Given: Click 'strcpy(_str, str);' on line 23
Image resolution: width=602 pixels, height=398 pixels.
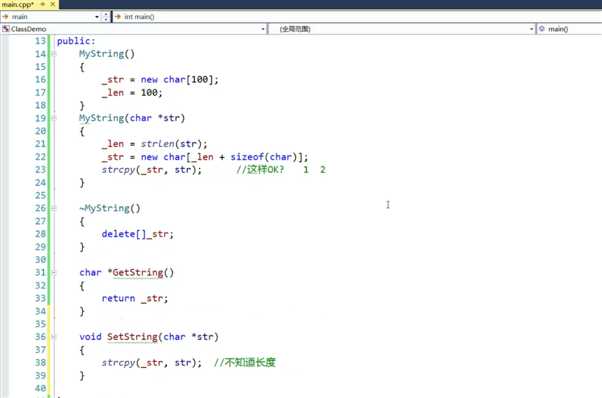Looking at the screenshot, I should tap(152, 170).
